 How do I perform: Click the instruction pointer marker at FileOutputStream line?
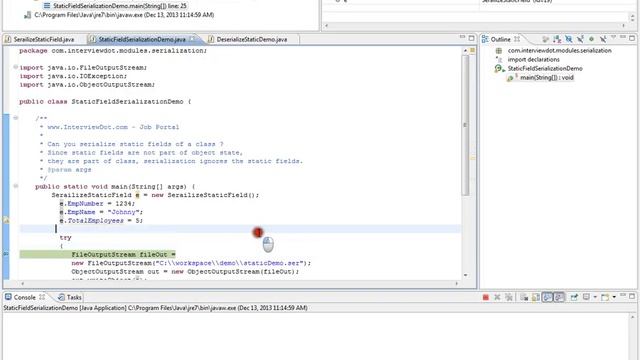[x=6, y=254]
